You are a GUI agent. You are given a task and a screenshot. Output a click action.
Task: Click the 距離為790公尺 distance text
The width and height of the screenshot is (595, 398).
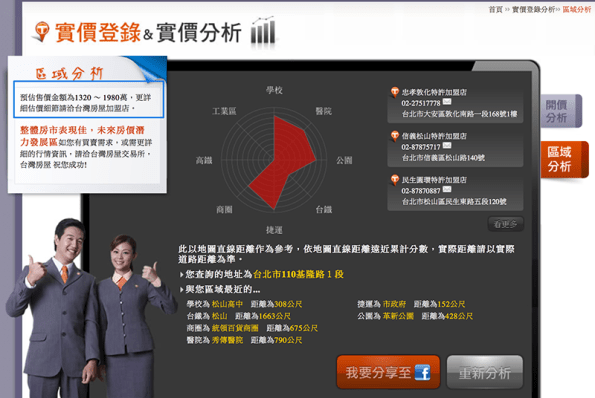click(x=276, y=340)
